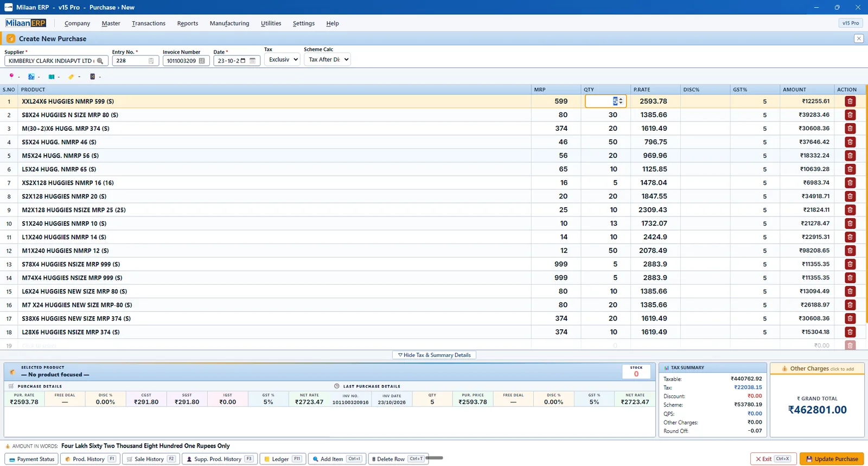Increase quantity with spinner arrow in row 1
Screen dimensions: 868x466
click(x=621, y=99)
